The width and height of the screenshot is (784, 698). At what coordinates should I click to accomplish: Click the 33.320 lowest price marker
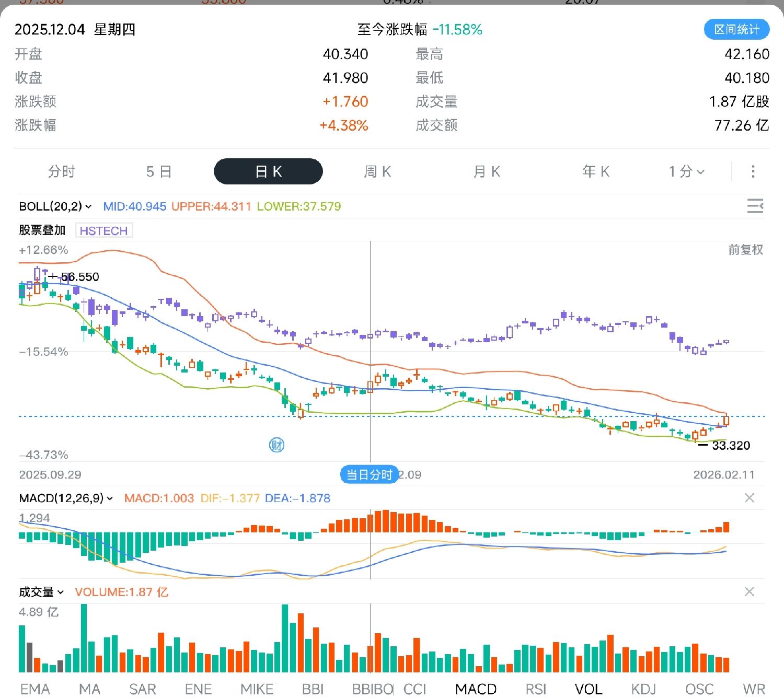(730, 445)
